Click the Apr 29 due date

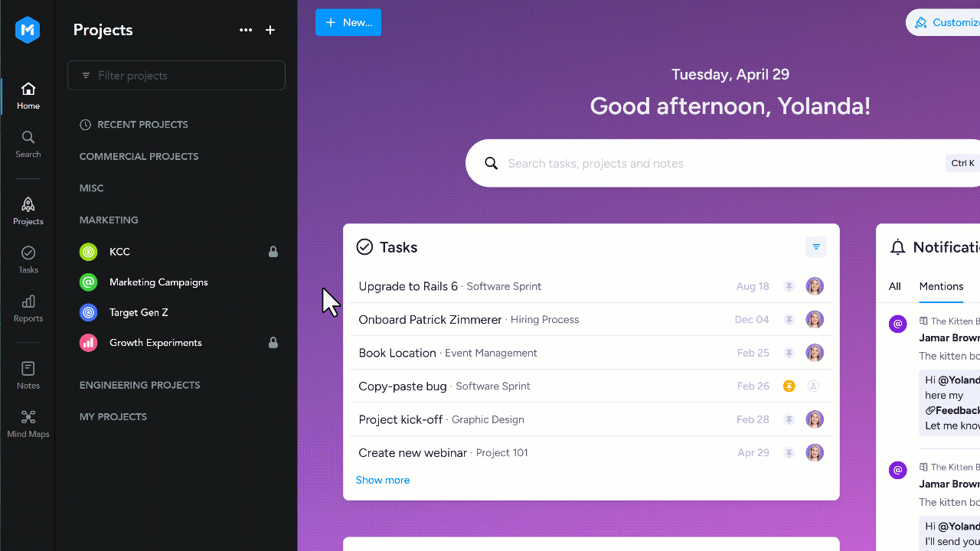(x=753, y=453)
